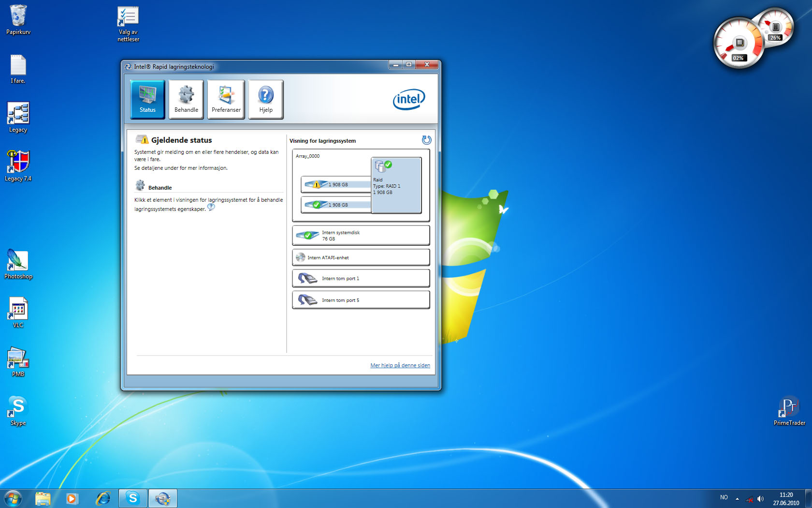The height and width of the screenshot is (508, 812).
Task: Click help question icon after egenskaper text
Action: coord(211,207)
